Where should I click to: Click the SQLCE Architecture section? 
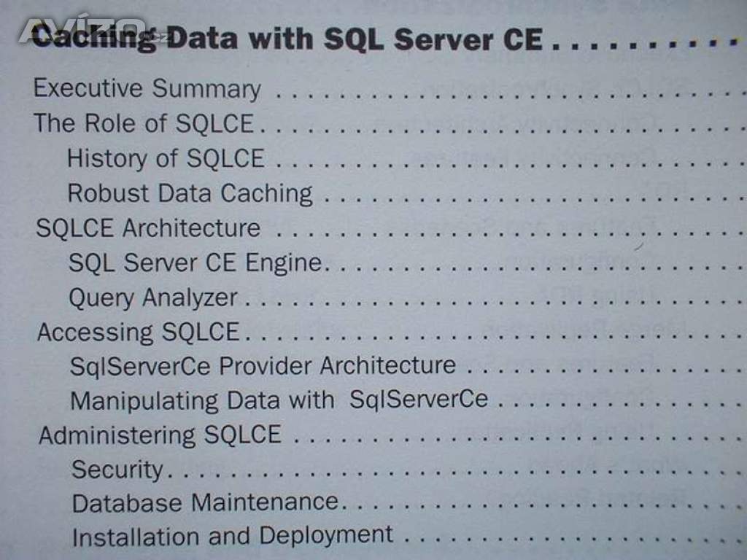pyautogui.click(x=148, y=227)
